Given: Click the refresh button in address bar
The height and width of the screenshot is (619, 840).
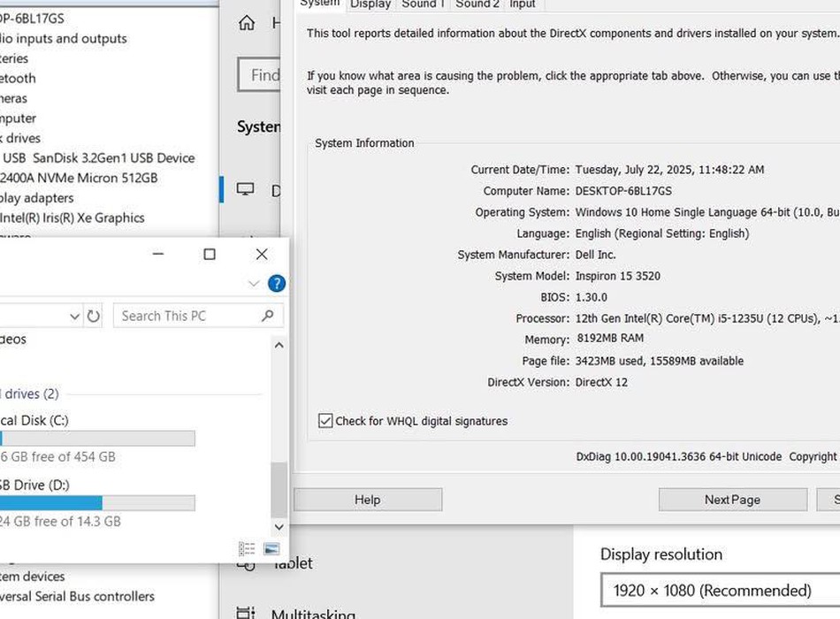Looking at the screenshot, I should [94, 316].
